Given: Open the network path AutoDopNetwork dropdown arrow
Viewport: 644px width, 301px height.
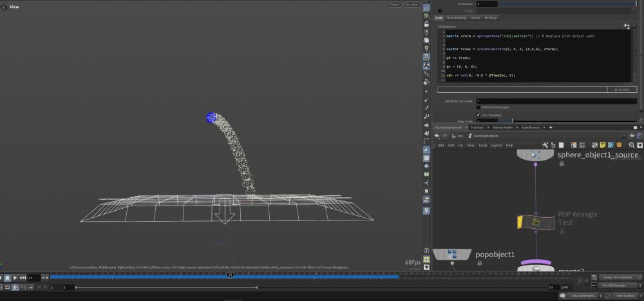Looking at the screenshot, I should click(x=625, y=136).
